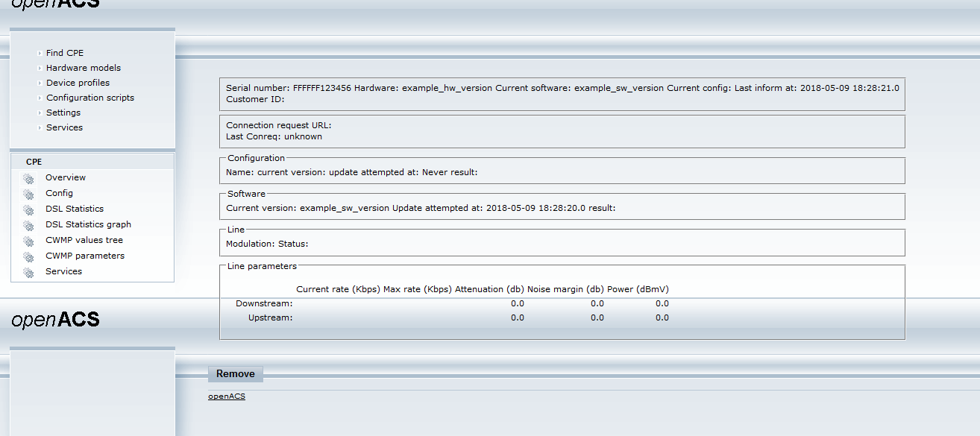The height and width of the screenshot is (436, 980).
Task: Click the gear icon beside CWMP values tree
Action: (29, 241)
